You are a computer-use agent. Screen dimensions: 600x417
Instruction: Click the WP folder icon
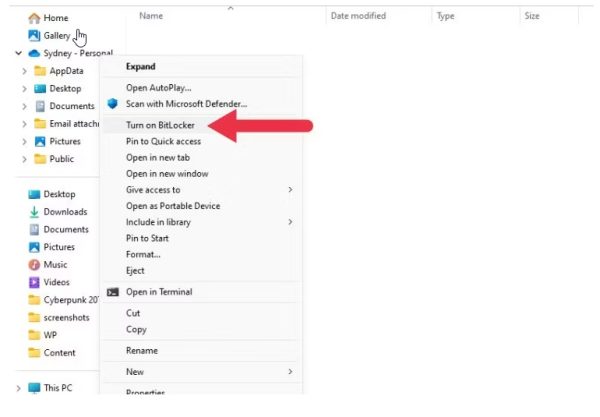34,335
